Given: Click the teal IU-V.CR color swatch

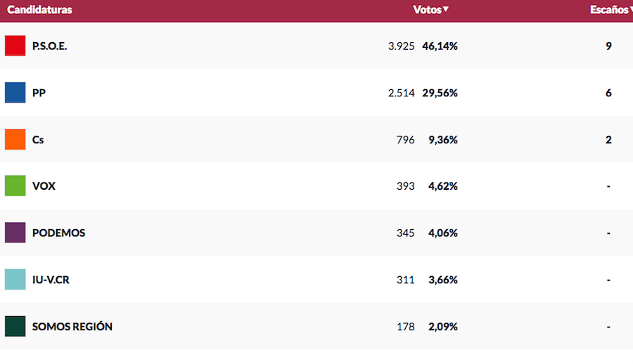Looking at the screenshot, I should click(x=15, y=280).
